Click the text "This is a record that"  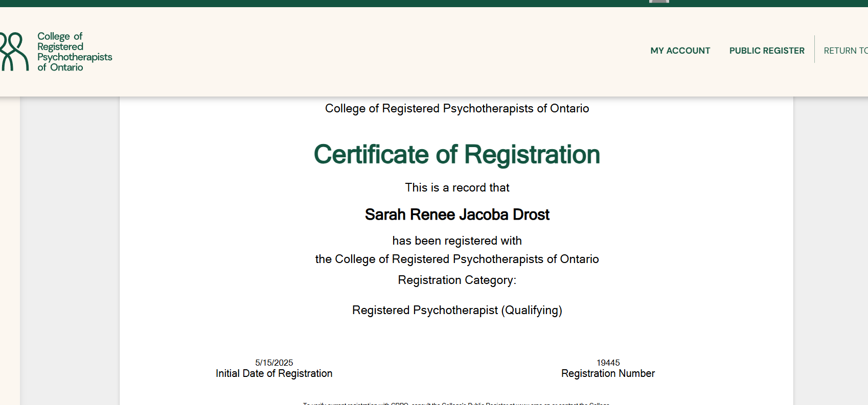pyautogui.click(x=457, y=187)
